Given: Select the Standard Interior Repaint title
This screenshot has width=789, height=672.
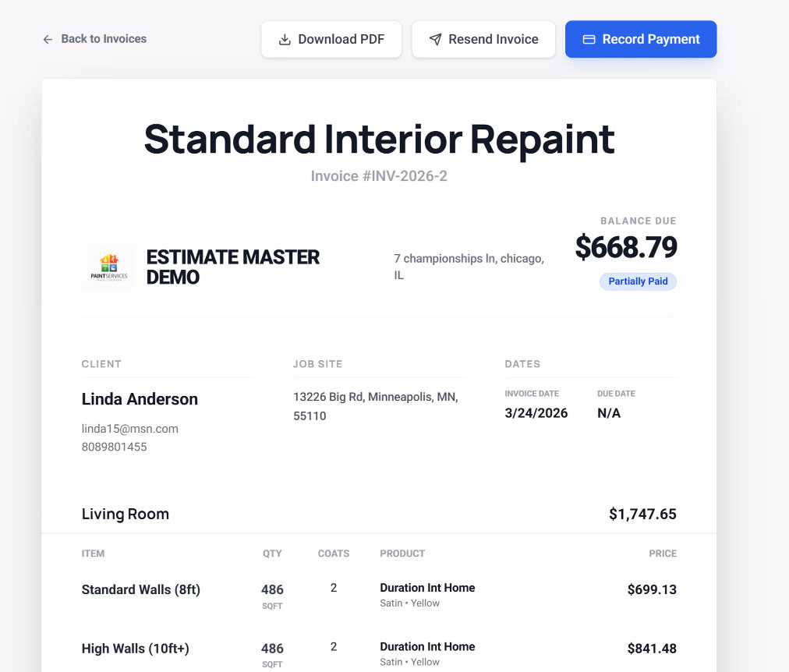Looking at the screenshot, I should point(379,139).
